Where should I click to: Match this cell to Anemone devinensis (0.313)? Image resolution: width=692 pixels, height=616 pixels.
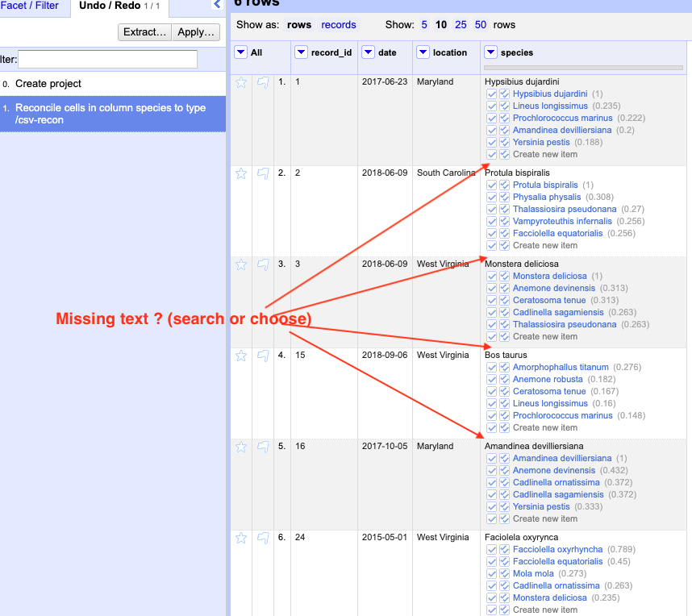492,288
